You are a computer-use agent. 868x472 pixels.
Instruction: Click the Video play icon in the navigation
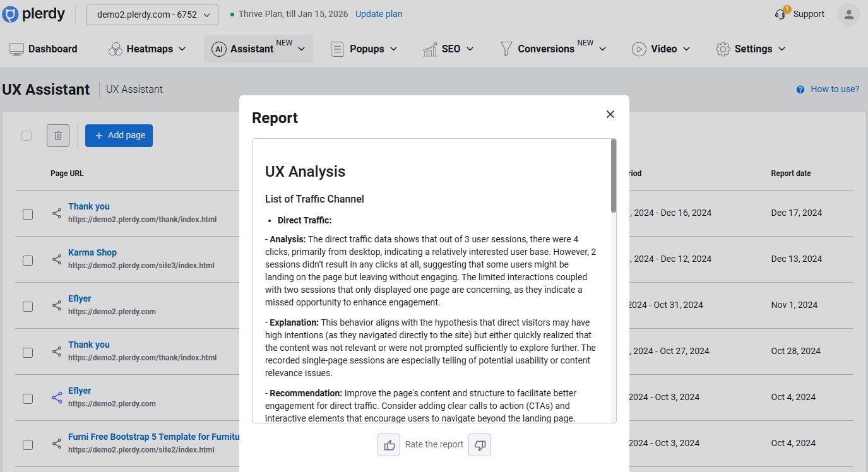(639, 48)
